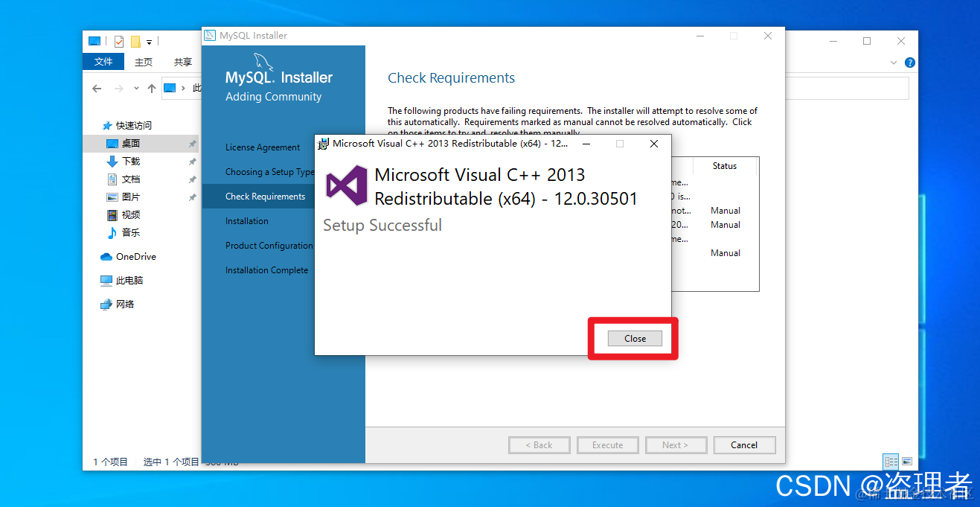This screenshot has height=507, width=980.
Task: Click the MySQL dolphin logo
Action: tap(264, 61)
